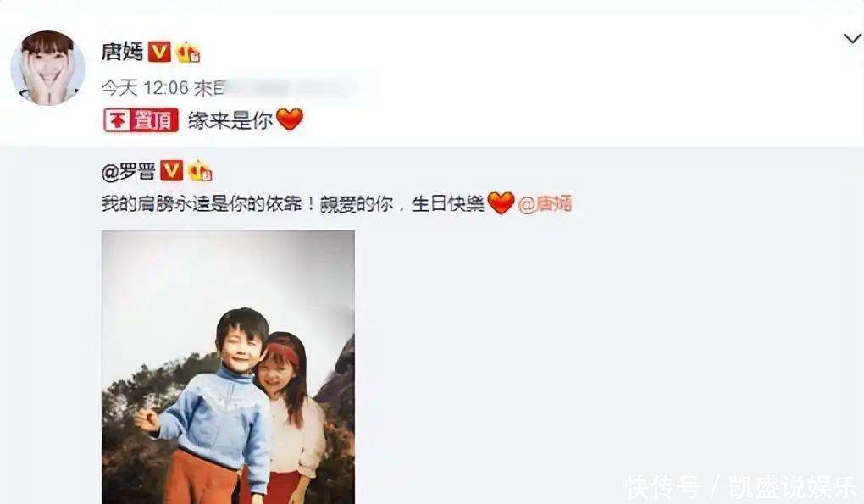Viewport: 864px width, 504px height.
Task: Open reposted text 我的肩膀永遠是你的依靠
Action: click(202, 204)
